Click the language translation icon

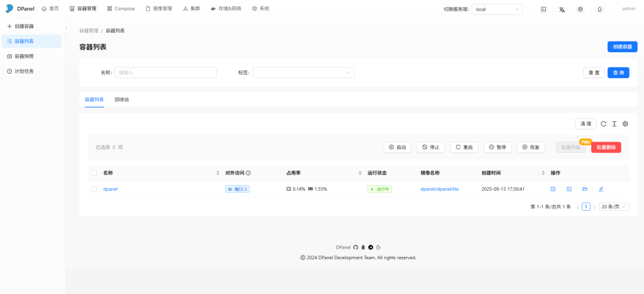tap(562, 9)
